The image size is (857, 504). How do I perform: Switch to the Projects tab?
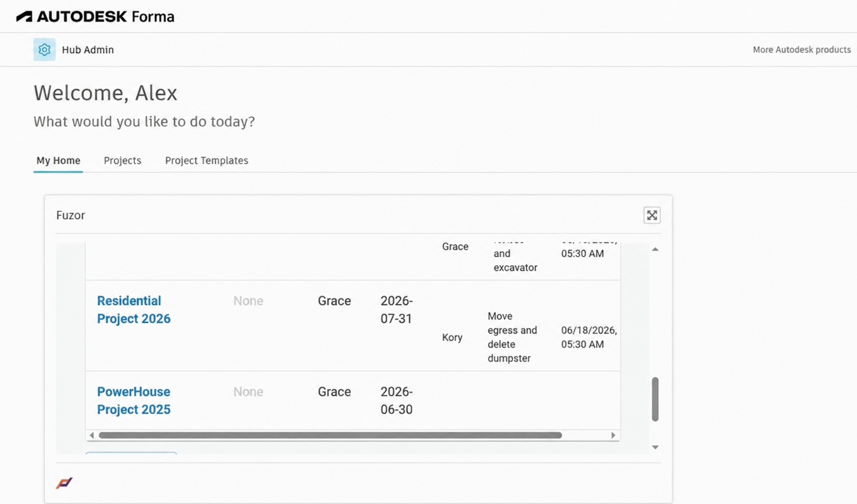click(123, 160)
